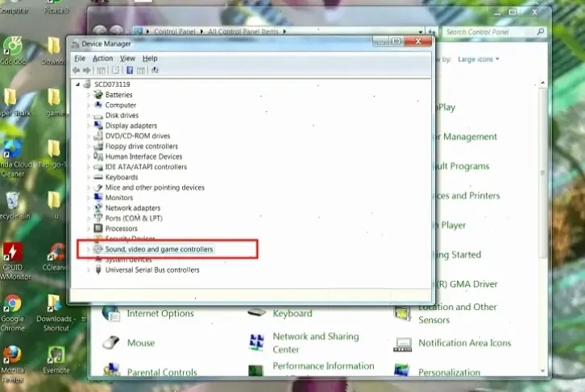Click the blue Help icon in Device Manager toolbar
Viewport: 585px width, 392px height.
(x=130, y=70)
